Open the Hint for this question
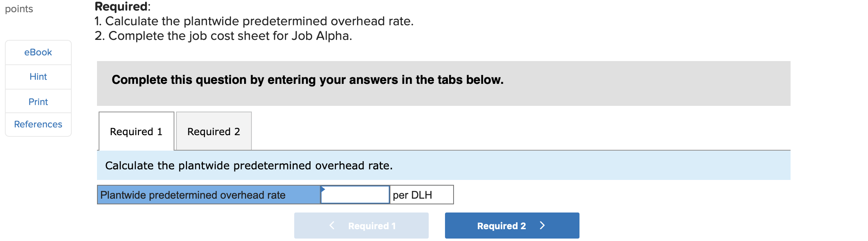Screen dimensions: 868x241 pyautogui.click(x=38, y=77)
